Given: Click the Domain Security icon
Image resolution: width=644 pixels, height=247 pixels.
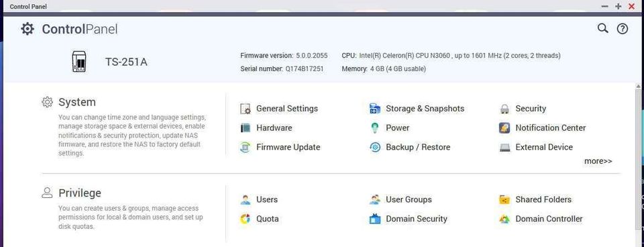Looking at the screenshot, I should click(x=375, y=219).
